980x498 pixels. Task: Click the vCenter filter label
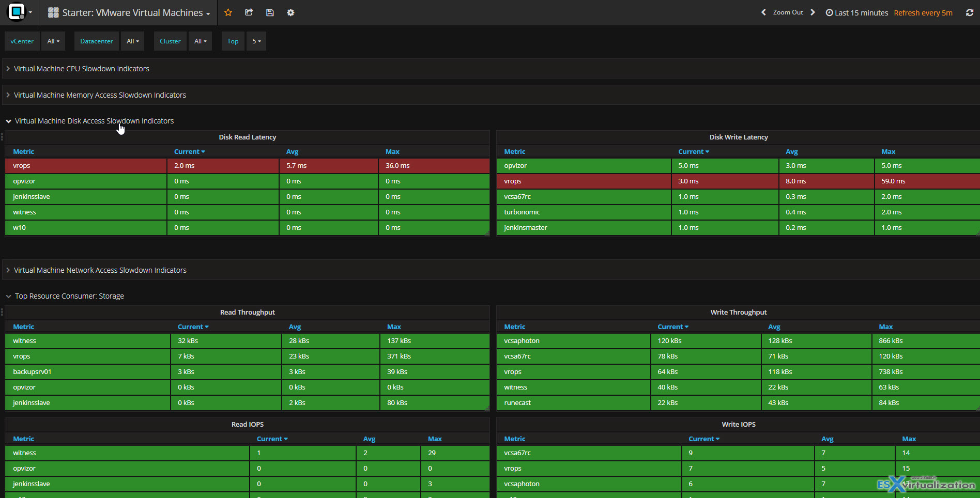pos(22,41)
